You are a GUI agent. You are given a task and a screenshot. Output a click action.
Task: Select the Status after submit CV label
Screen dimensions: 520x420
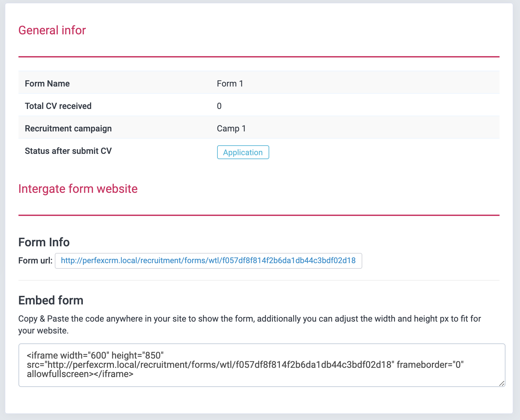[68, 151]
